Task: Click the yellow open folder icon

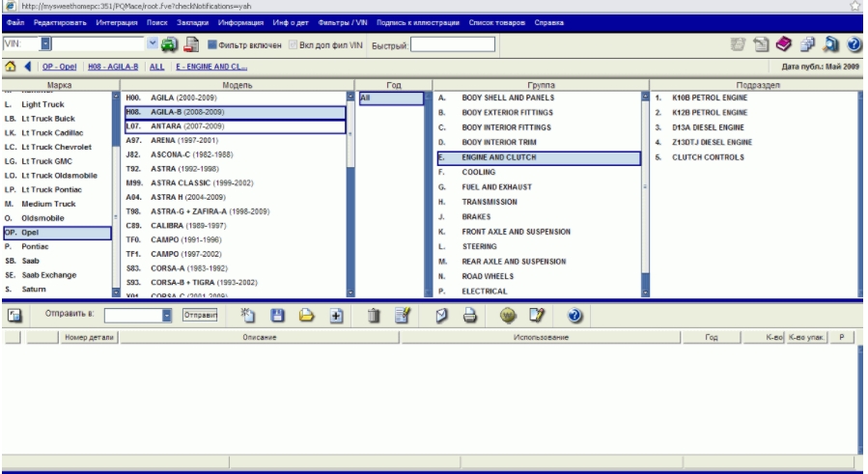Action: [306, 316]
